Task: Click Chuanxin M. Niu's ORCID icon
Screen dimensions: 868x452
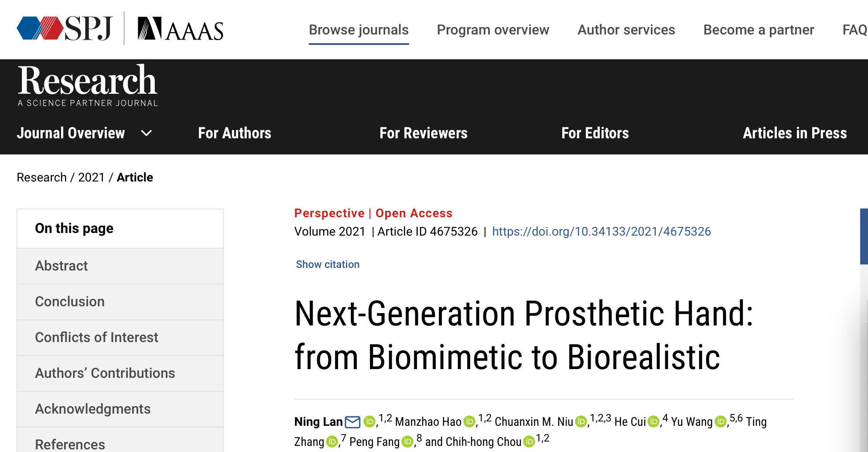Action: (581, 421)
